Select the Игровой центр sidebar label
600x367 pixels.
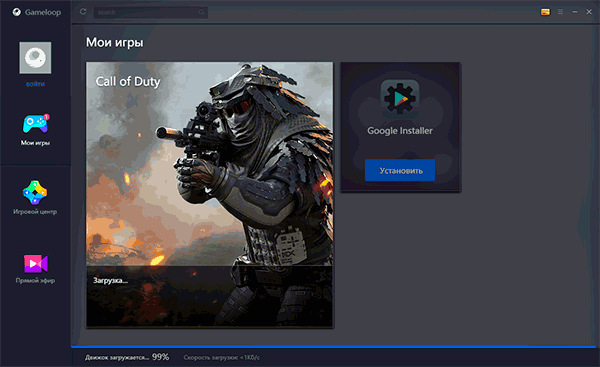pyautogui.click(x=35, y=212)
